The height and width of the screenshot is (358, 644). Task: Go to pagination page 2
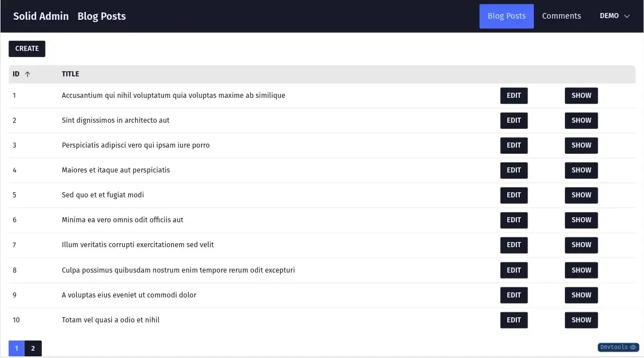[33, 348]
